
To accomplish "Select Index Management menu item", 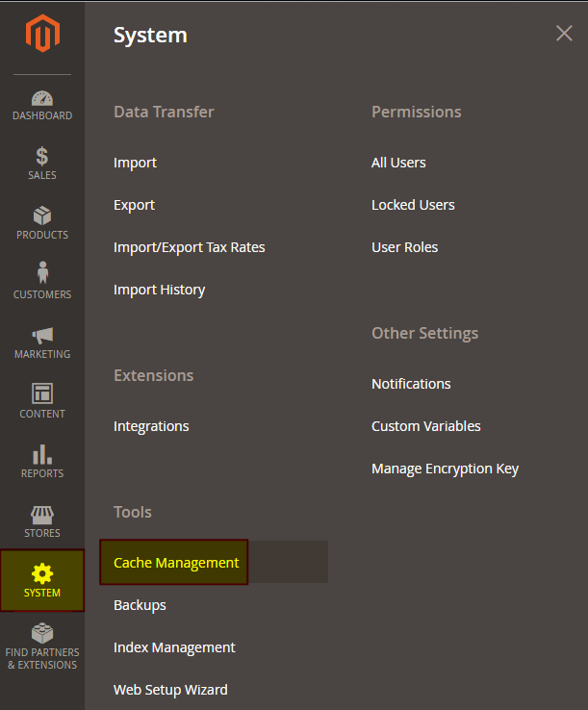I will (174, 647).
